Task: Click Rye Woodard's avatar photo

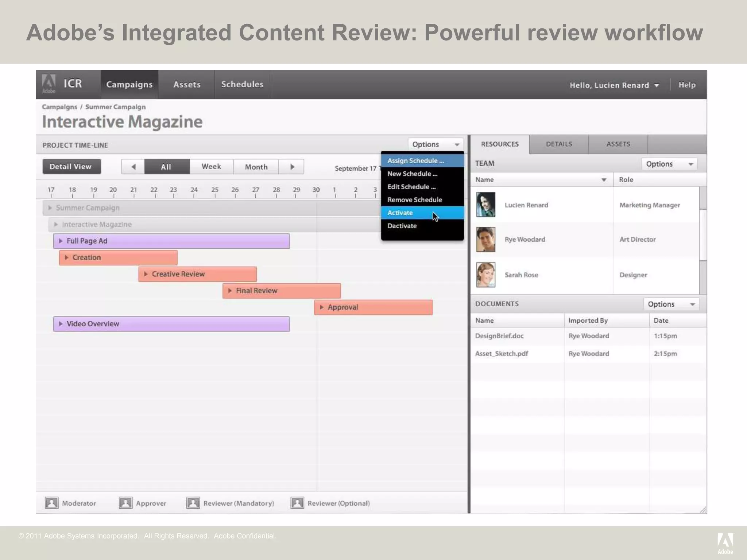Action: [x=486, y=240]
